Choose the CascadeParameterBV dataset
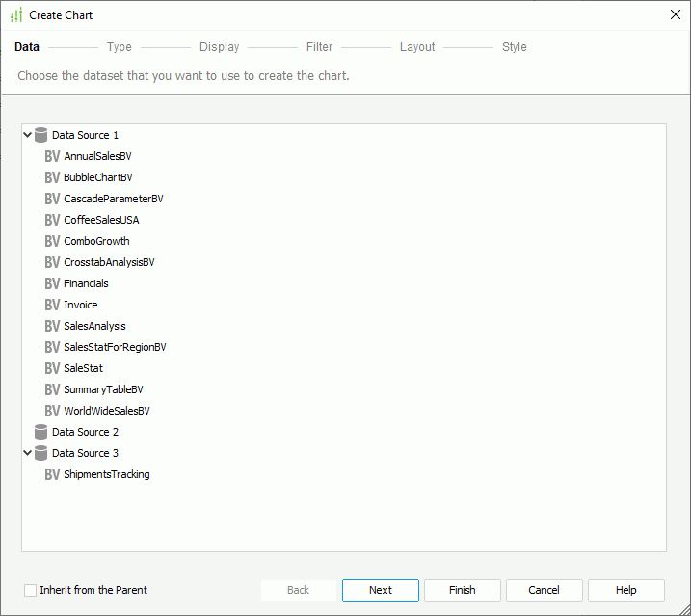Image resolution: width=691 pixels, height=616 pixels. click(x=114, y=199)
